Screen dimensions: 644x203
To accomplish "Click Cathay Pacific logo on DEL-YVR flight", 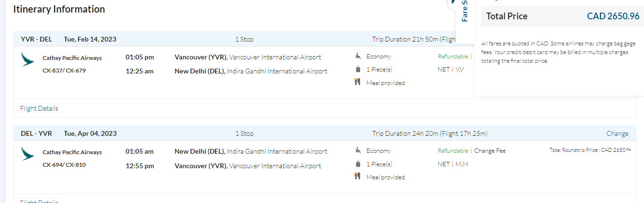I will (28, 154).
